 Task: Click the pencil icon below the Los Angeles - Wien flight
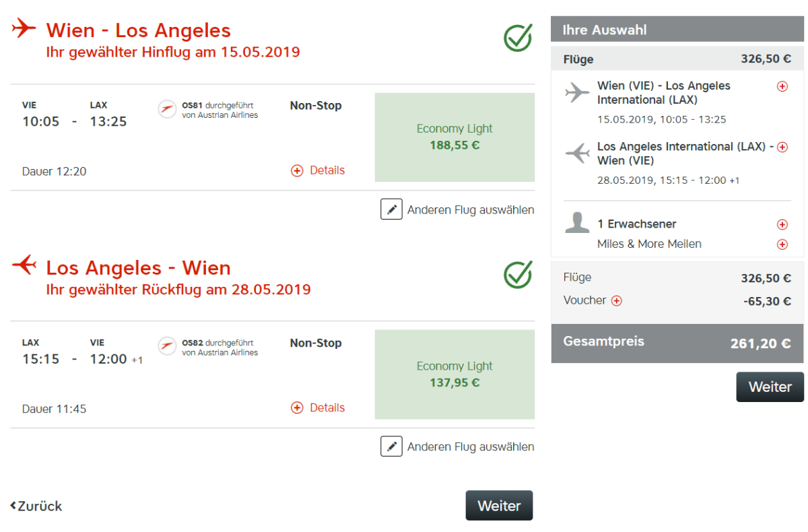[391, 446]
